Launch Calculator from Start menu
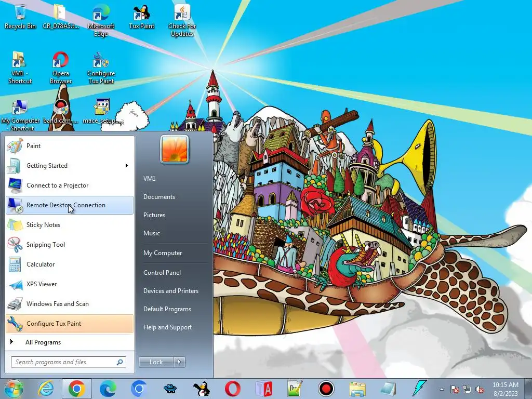This screenshot has width=532, height=399. 70,264
